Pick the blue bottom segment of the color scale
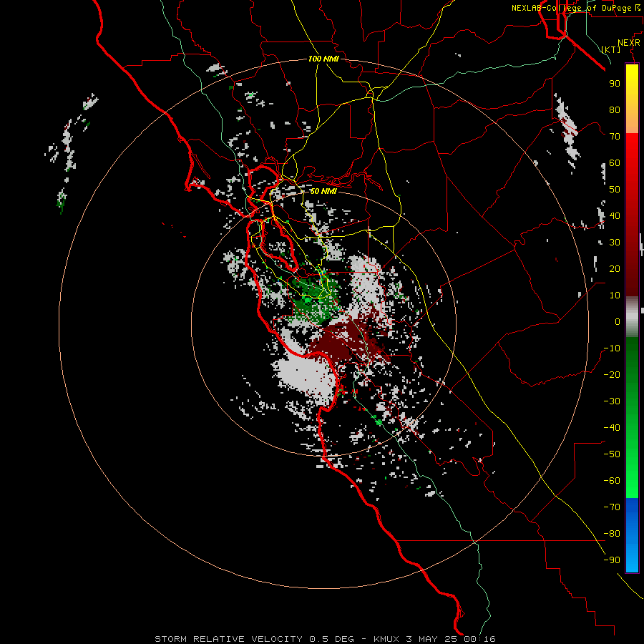 [632, 535]
